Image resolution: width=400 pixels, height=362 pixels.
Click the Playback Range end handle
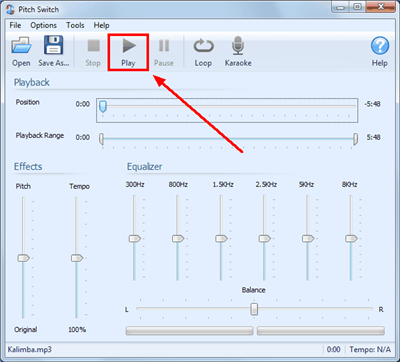coord(356,139)
